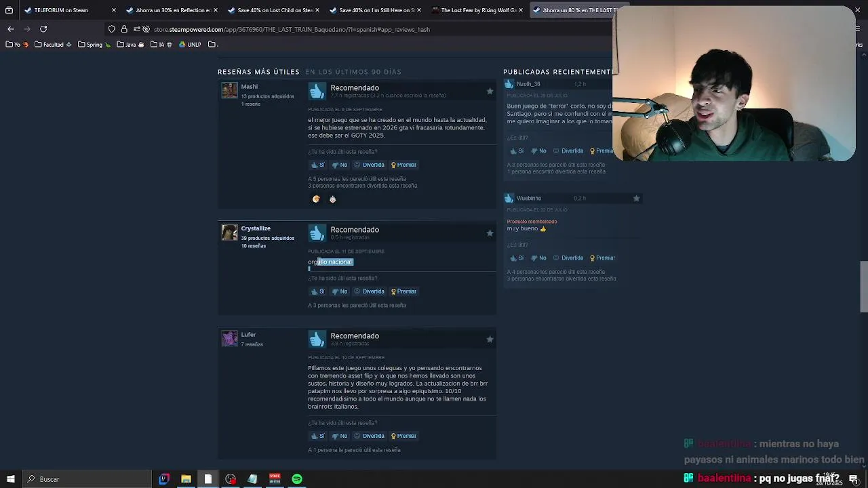868x488 pixels.
Task: Go back using the browser back arrow
Action: pos(11,29)
